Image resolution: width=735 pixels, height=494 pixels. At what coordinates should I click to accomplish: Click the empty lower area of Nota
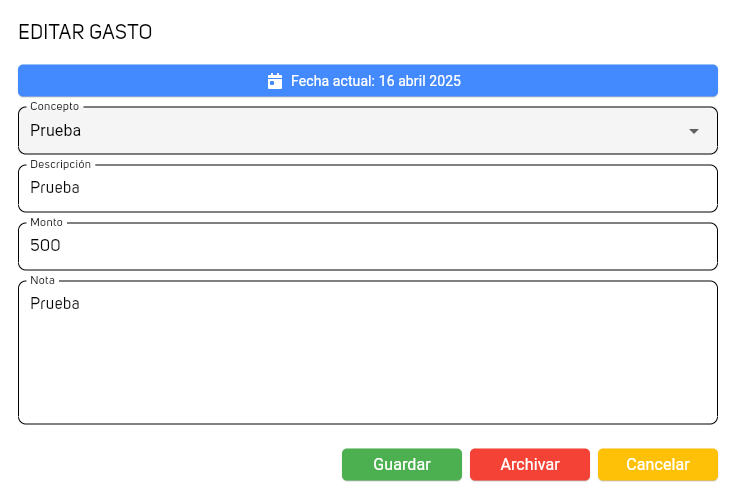pyautogui.click(x=368, y=375)
